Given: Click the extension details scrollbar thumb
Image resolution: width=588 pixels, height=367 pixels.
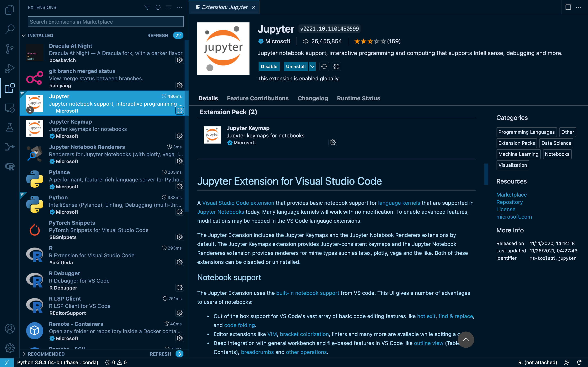Looking at the screenshot, I should tap(486, 174).
